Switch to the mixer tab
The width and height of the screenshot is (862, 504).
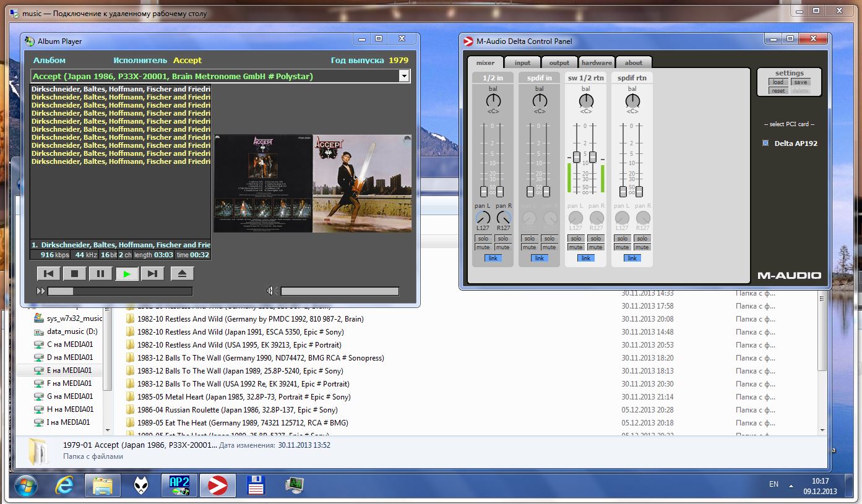[485, 62]
